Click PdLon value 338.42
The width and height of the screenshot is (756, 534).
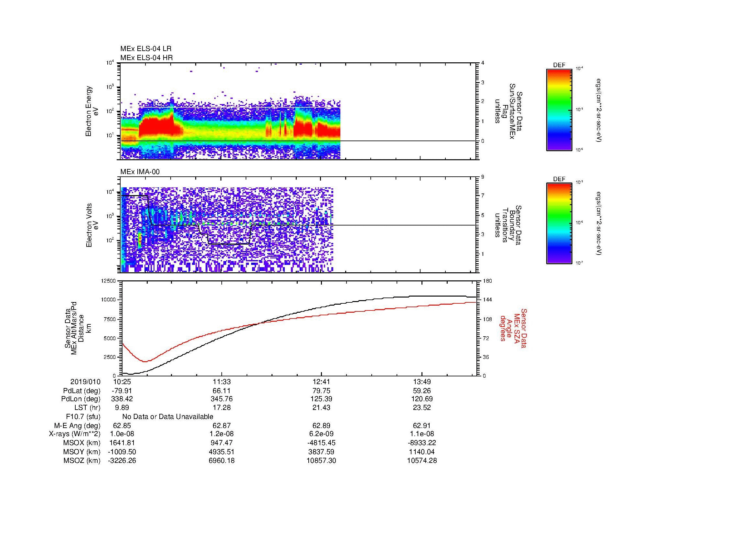click(x=122, y=399)
